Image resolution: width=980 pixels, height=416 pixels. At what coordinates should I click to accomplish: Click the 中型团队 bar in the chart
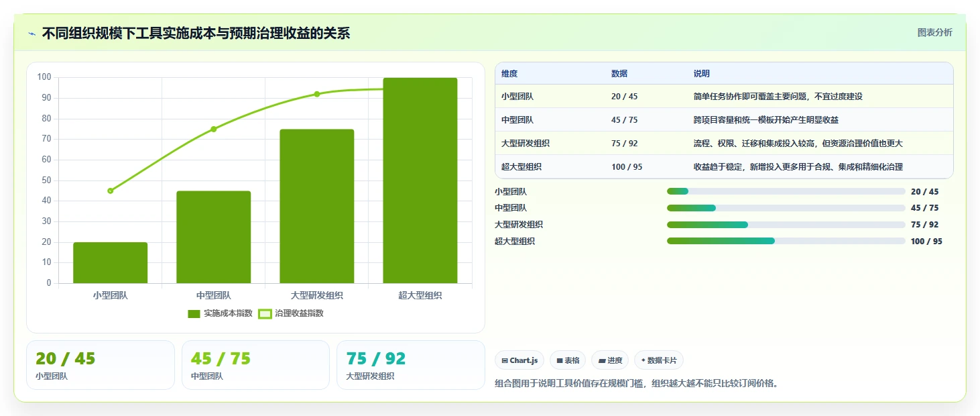click(x=214, y=237)
